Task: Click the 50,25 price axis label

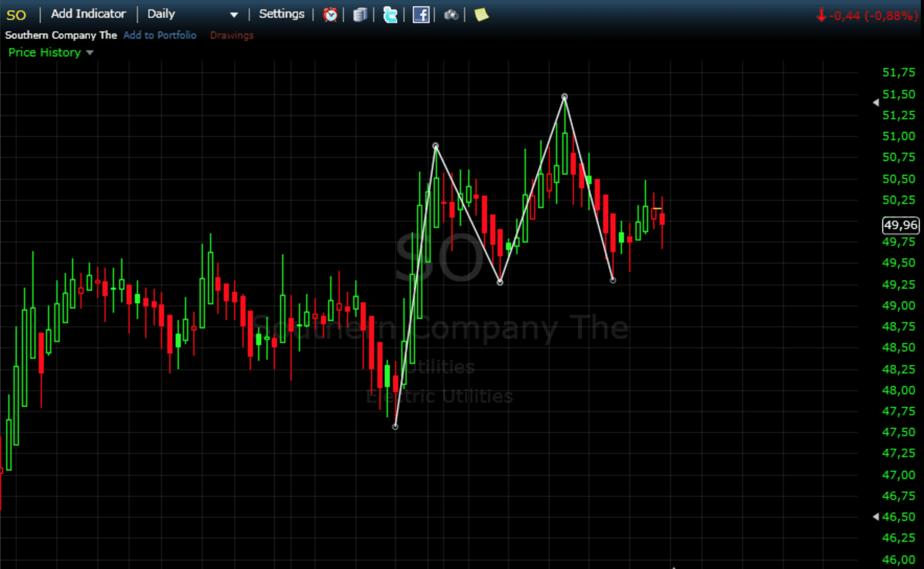Action: tap(899, 200)
